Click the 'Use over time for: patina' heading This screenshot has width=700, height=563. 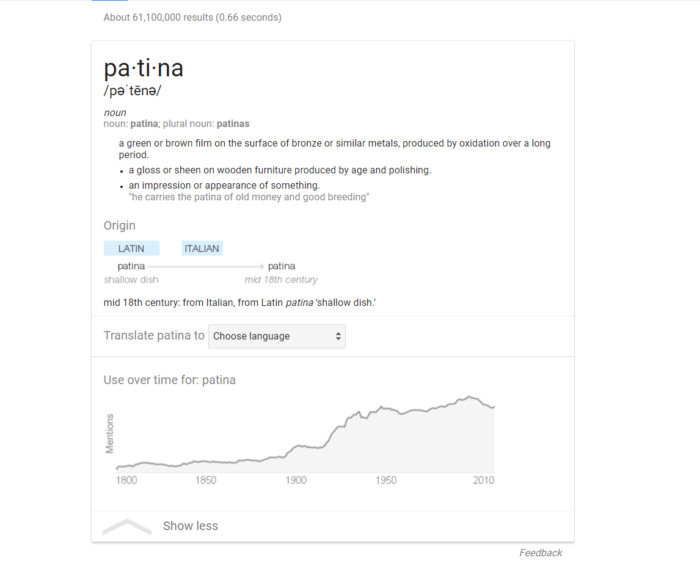pos(169,380)
